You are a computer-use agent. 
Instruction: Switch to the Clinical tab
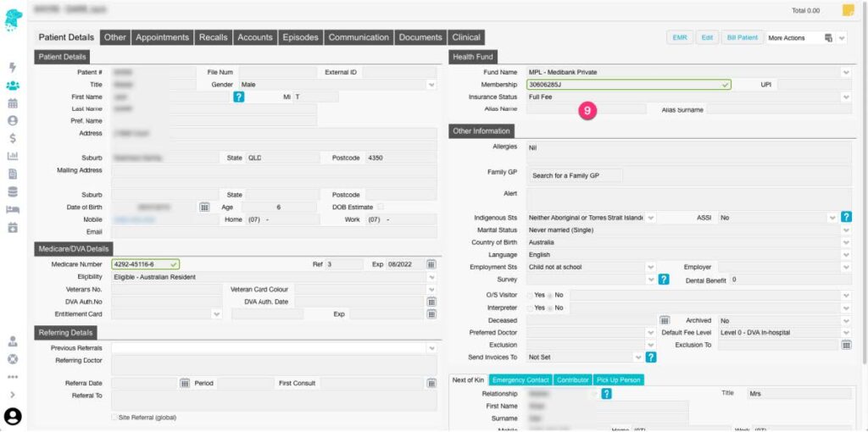466,37
